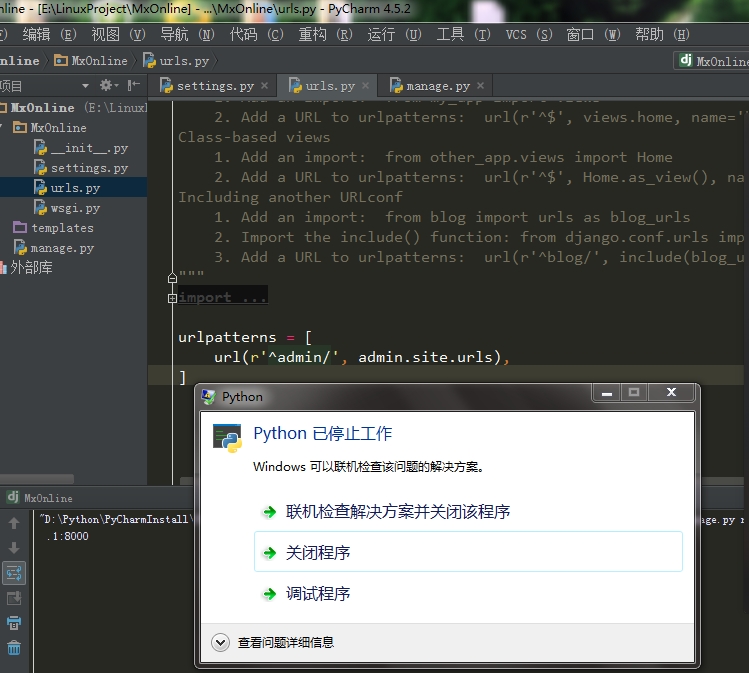
Task: Select the MxOnline project root in tree
Action: point(43,107)
